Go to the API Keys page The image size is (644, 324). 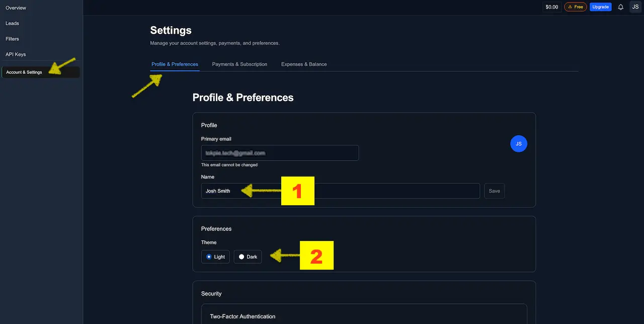pos(15,54)
